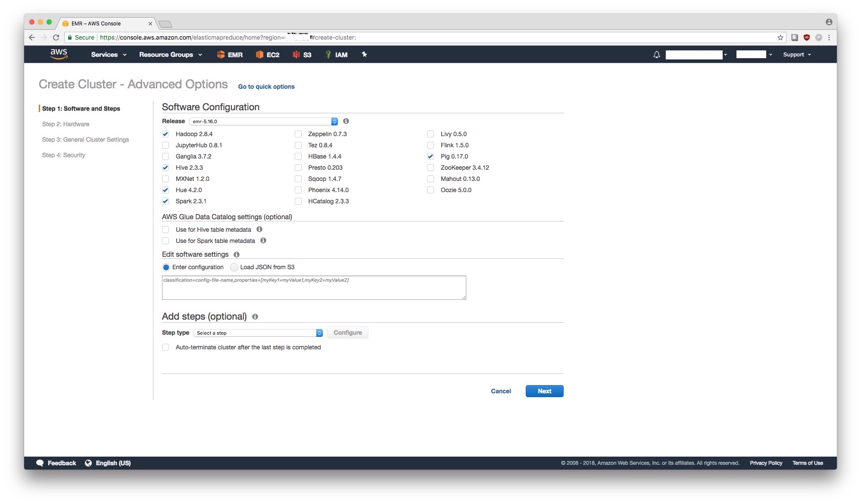861x504 pixels.
Task: Open the notifications bell icon
Action: click(x=656, y=54)
